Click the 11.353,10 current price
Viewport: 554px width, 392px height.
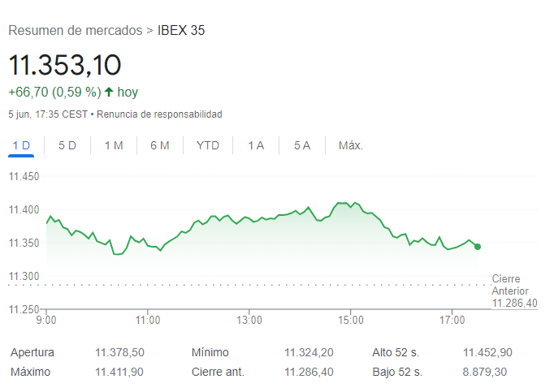pos(64,65)
